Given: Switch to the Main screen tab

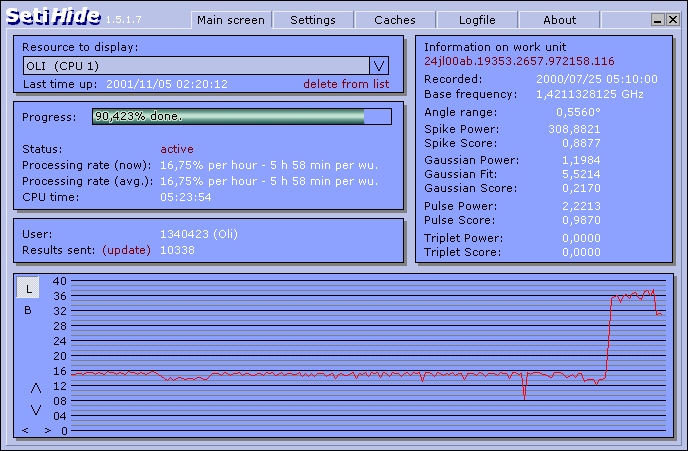Looking at the screenshot, I should [x=231, y=20].
